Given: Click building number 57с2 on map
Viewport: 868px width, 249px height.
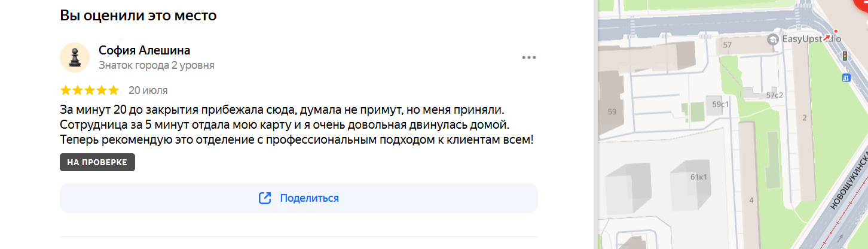Looking at the screenshot, I should (774, 95).
